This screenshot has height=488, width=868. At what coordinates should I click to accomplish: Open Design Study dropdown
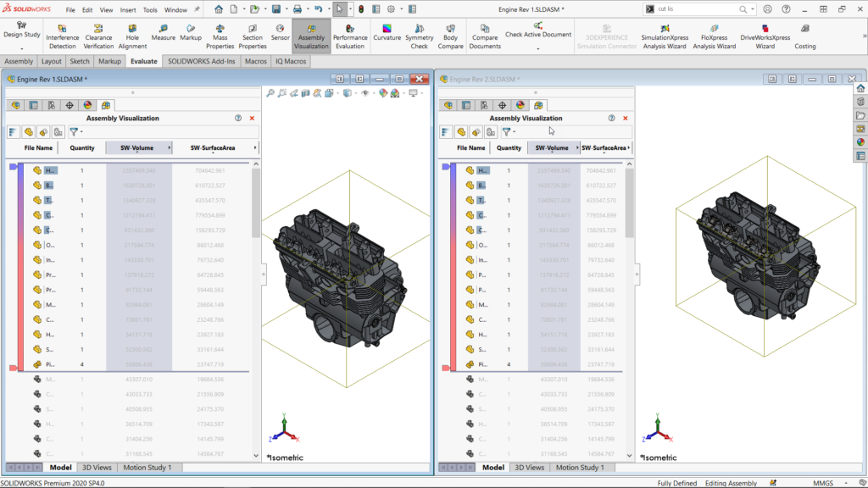[x=21, y=48]
